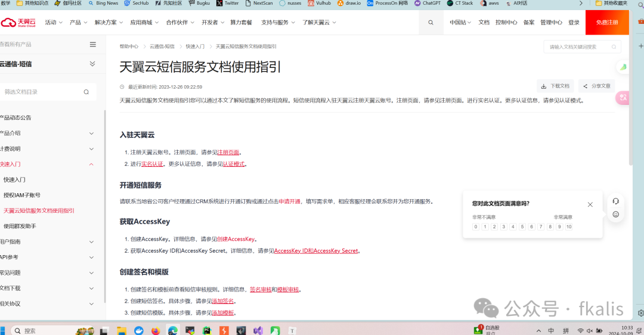Viewport: 644px width, 335px height.
Task: Rate satisfaction as 8
Action: point(550,227)
